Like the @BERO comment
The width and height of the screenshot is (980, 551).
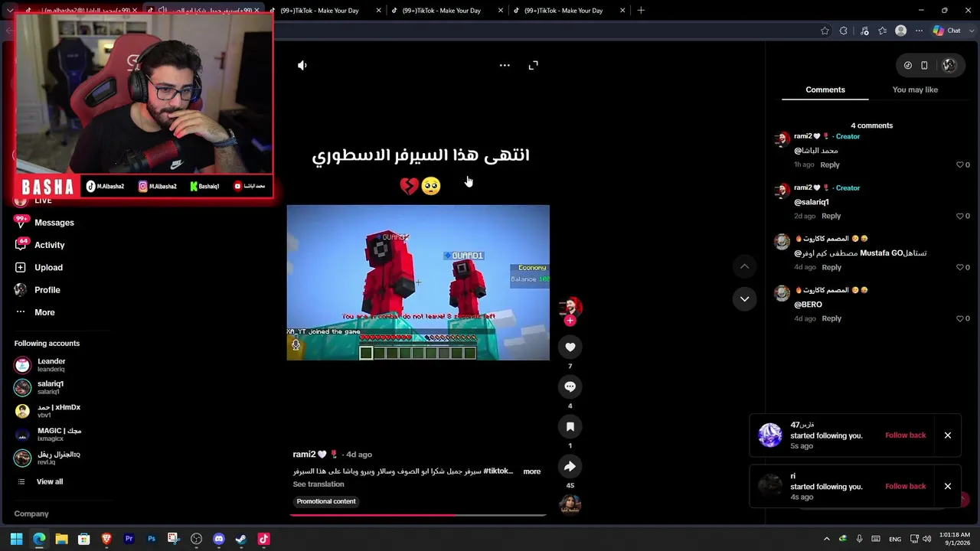pyautogui.click(x=960, y=319)
